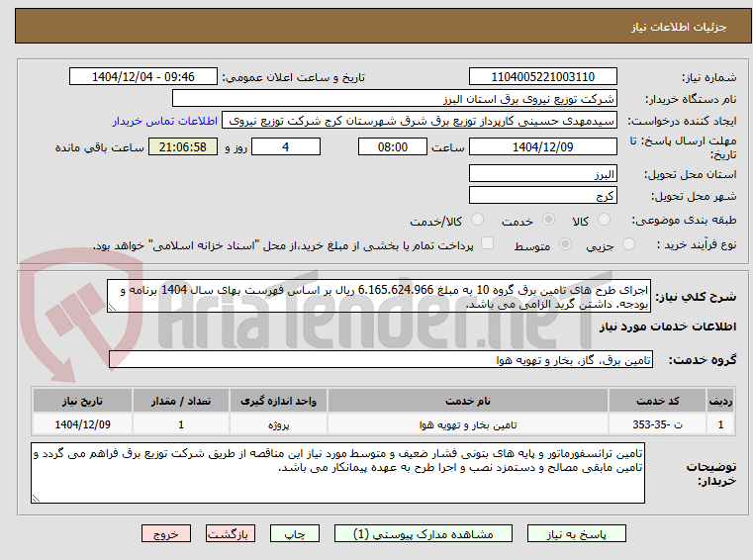The image size is (753, 560).
Task: Click the resize grip of the buyer notes textarea
Action: pos(35,499)
